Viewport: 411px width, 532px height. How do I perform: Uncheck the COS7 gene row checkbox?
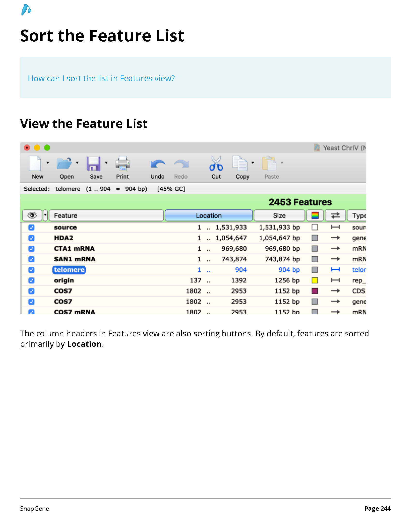[x=31, y=302]
